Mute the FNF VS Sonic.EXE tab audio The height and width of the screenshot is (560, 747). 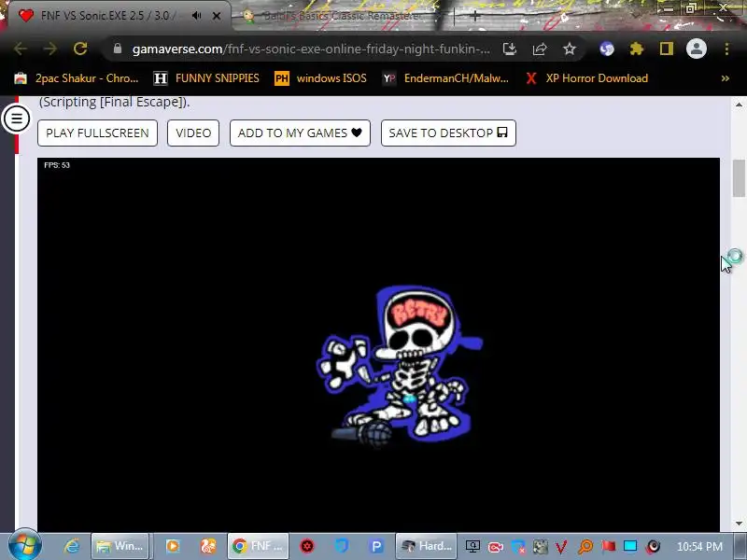point(196,16)
